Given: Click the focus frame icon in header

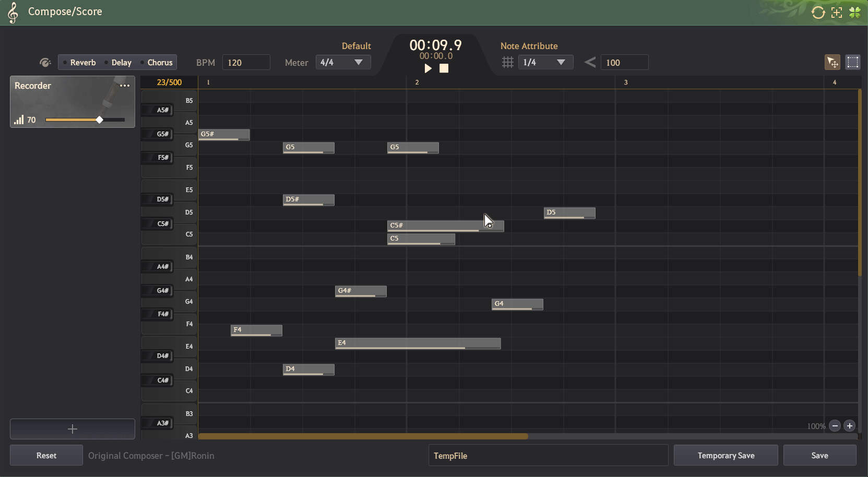Looking at the screenshot, I should coord(837,13).
